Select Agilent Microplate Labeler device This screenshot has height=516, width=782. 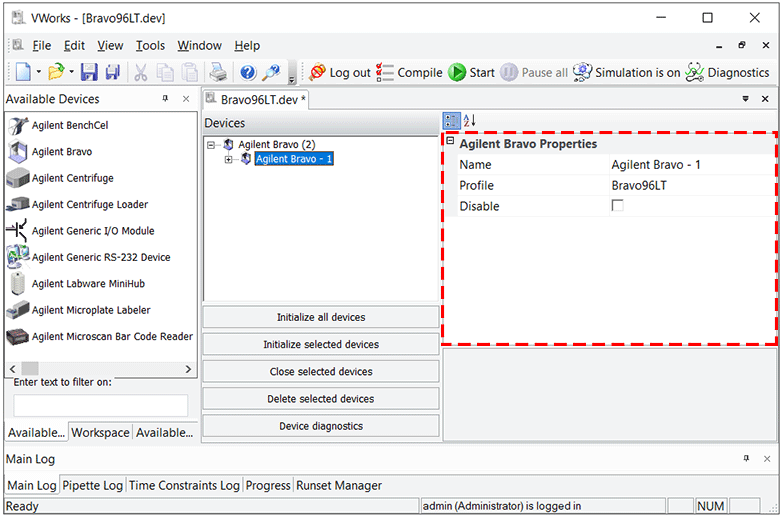click(x=91, y=310)
